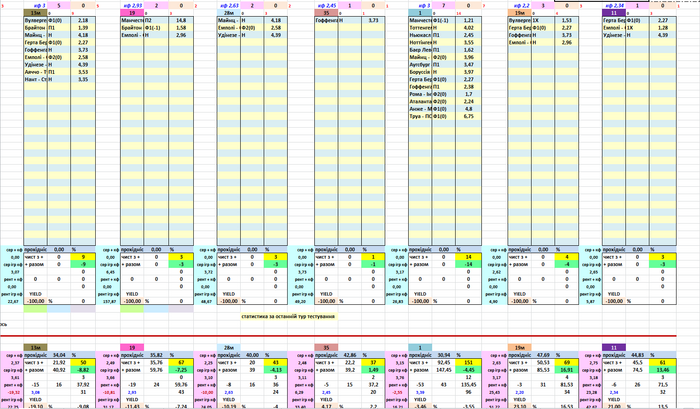Select the match cell starting with "Ноттінгем"
Viewport: 700px width, 409px height.
tap(421, 42)
